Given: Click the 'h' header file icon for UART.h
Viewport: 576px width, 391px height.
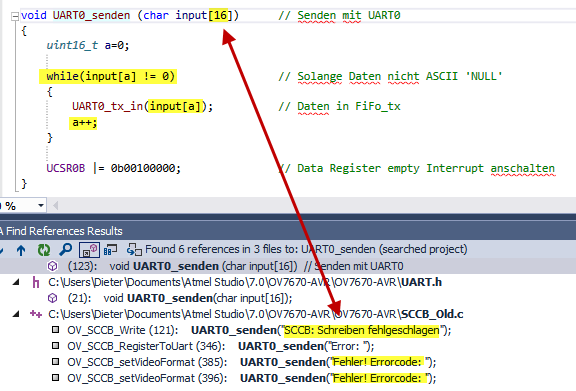Looking at the screenshot, I should (36, 282).
